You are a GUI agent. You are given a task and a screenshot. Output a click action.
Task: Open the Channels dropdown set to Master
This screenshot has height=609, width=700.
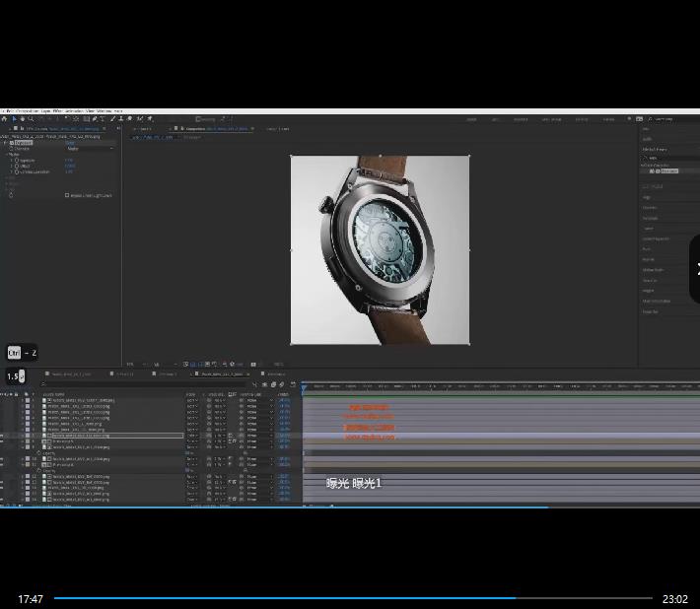pos(89,149)
